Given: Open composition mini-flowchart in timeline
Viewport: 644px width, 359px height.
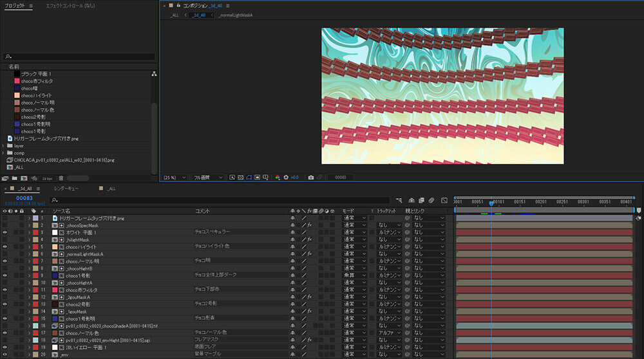Looking at the screenshot, I should coord(399,200).
